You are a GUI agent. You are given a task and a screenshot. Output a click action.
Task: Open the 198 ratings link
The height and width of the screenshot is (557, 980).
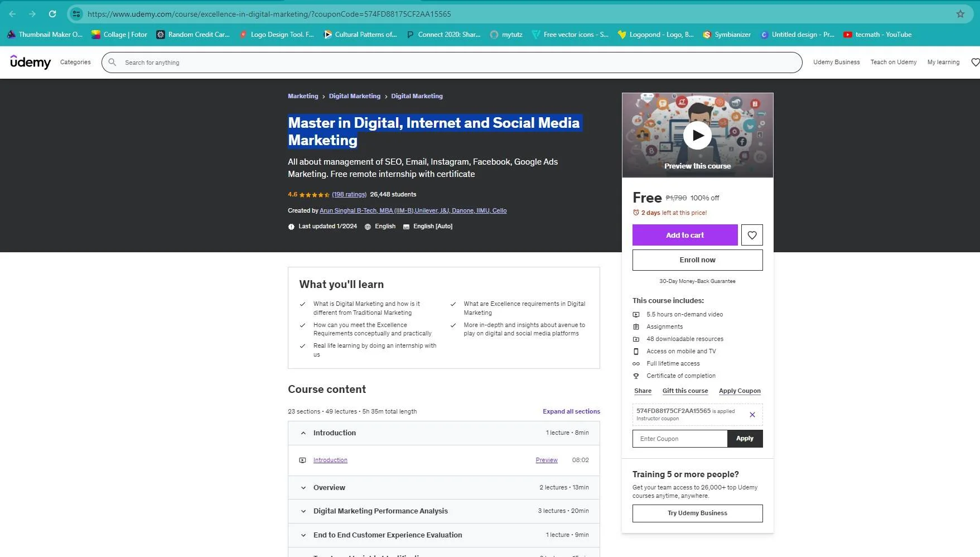point(349,194)
